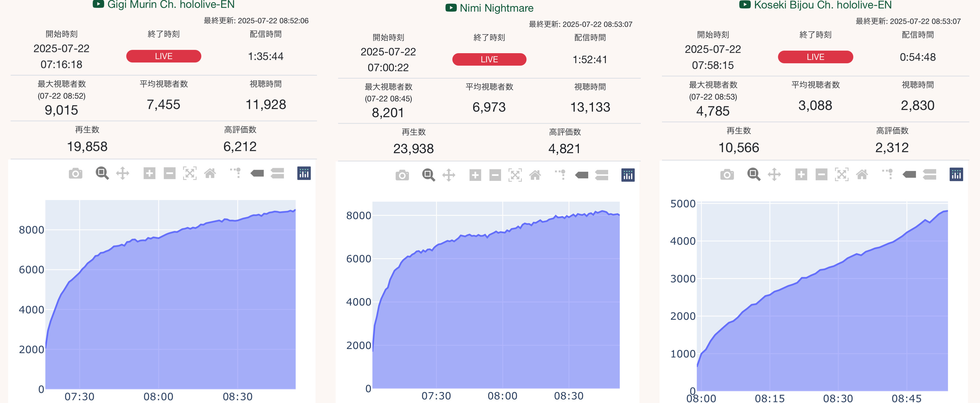Toggle spike lines on Nimi Nightmare chart
980x403 pixels.
click(x=561, y=175)
